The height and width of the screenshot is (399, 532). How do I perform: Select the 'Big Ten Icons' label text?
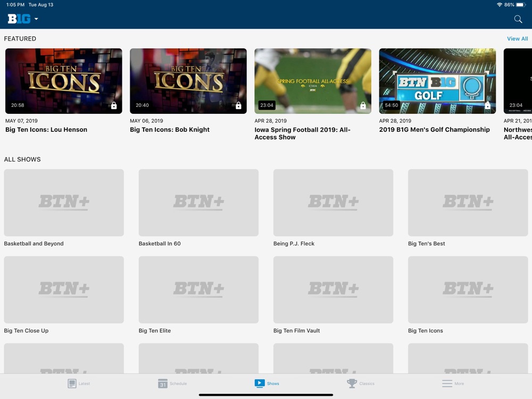[426, 330]
